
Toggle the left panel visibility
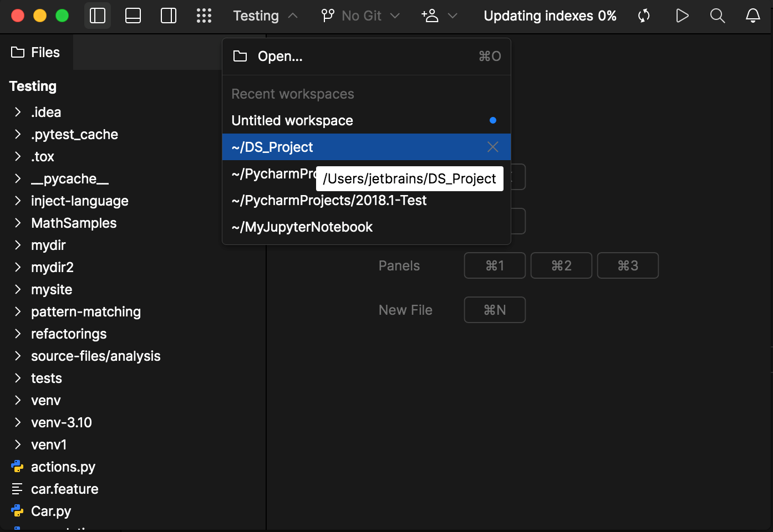pos(97,16)
